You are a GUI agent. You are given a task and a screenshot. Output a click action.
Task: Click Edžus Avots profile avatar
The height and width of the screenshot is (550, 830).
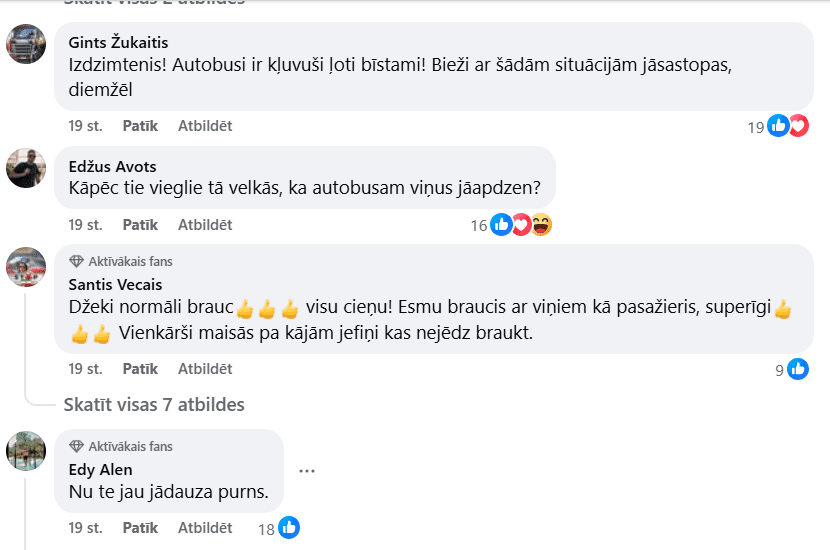(26, 167)
